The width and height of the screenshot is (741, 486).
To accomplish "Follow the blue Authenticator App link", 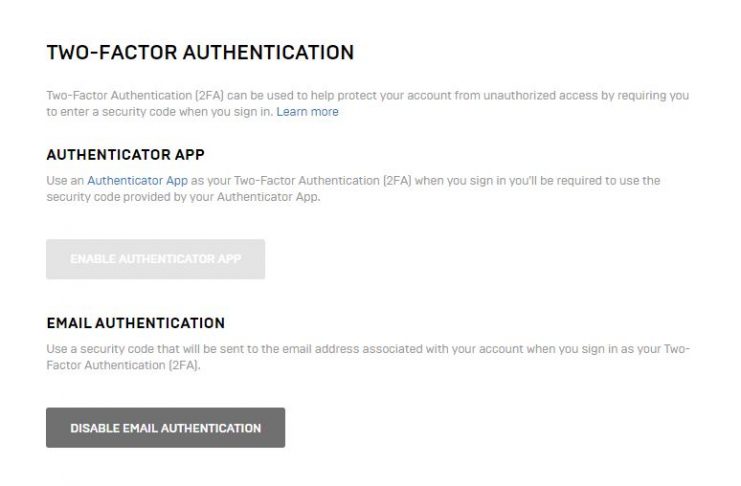I will 138,181.
